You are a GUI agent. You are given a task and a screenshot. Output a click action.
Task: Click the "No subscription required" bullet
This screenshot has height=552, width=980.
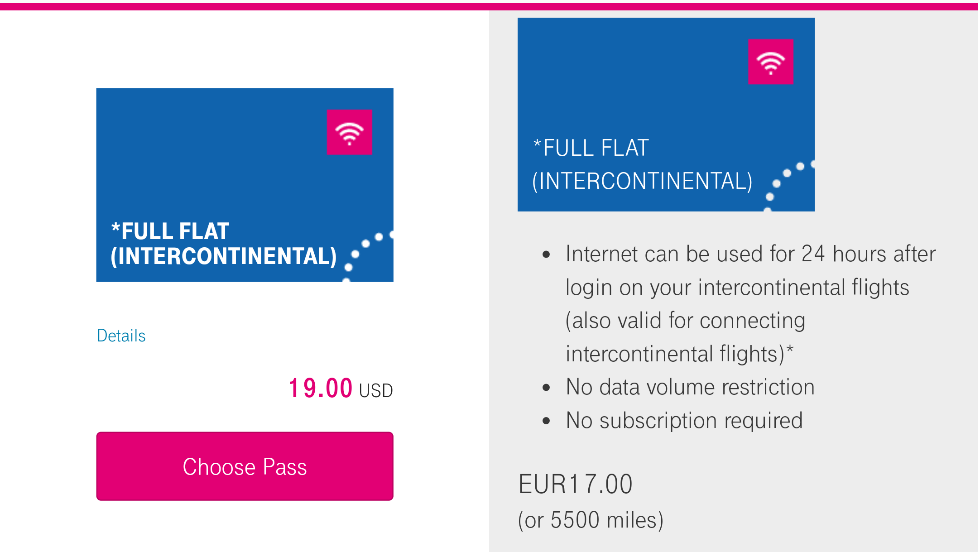coord(684,421)
